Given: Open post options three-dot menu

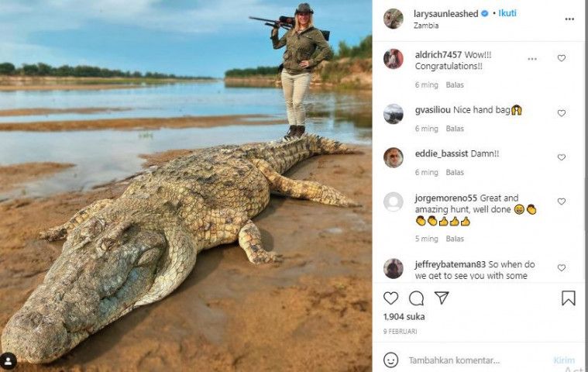Looking at the screenshot, I should [569, 19].
